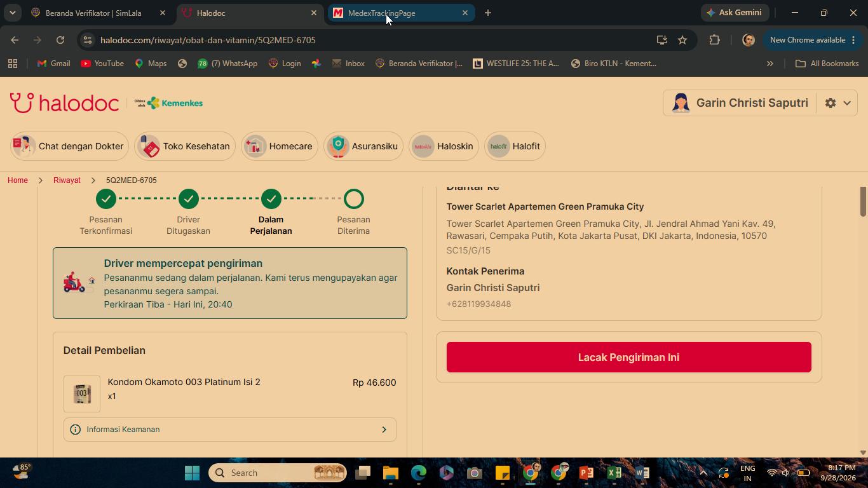Switch to Beranda Verifikator SimLala tab

98,13
